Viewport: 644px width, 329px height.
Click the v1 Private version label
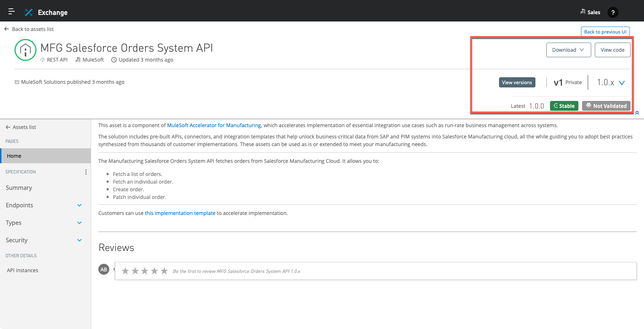click(568, 82)
